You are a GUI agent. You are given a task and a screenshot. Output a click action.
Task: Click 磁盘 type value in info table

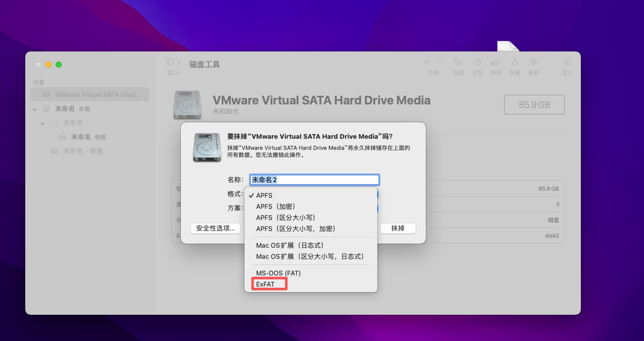click(554, 220)
